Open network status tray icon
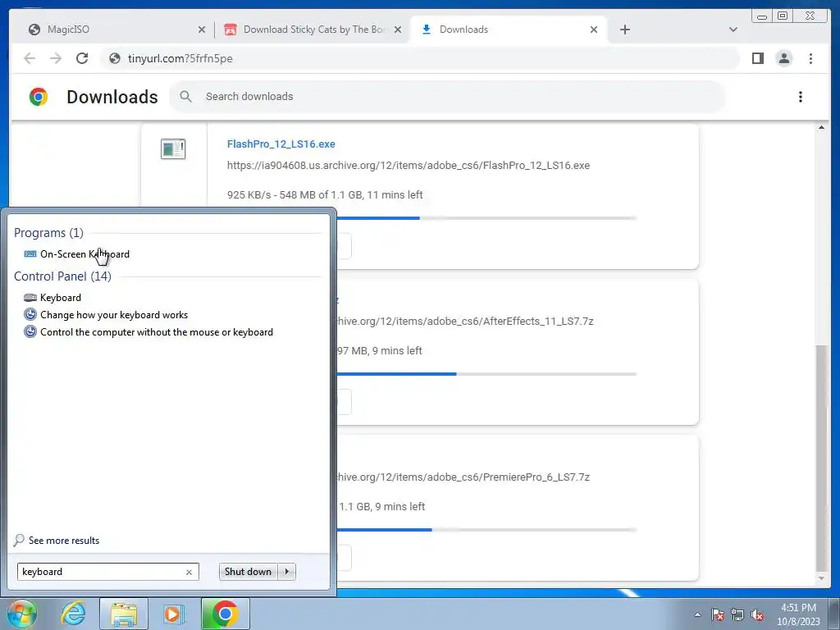This screenshot has height=630, width=840. pyautogui.click(x=737, y=614)
